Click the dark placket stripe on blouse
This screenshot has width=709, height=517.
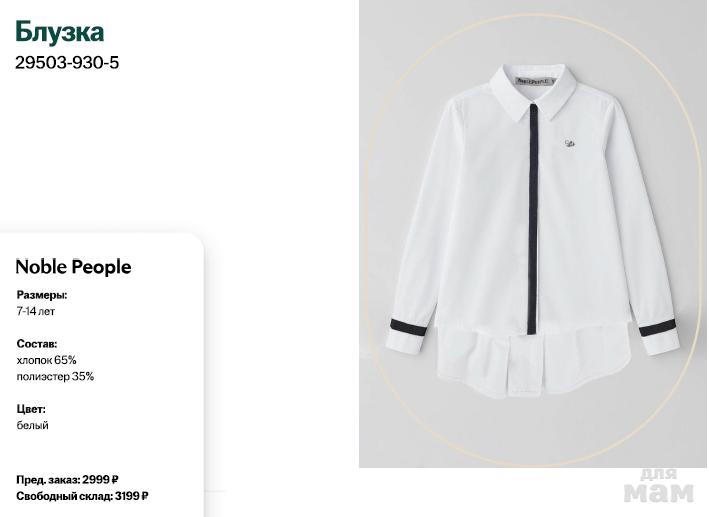point(534,219)
